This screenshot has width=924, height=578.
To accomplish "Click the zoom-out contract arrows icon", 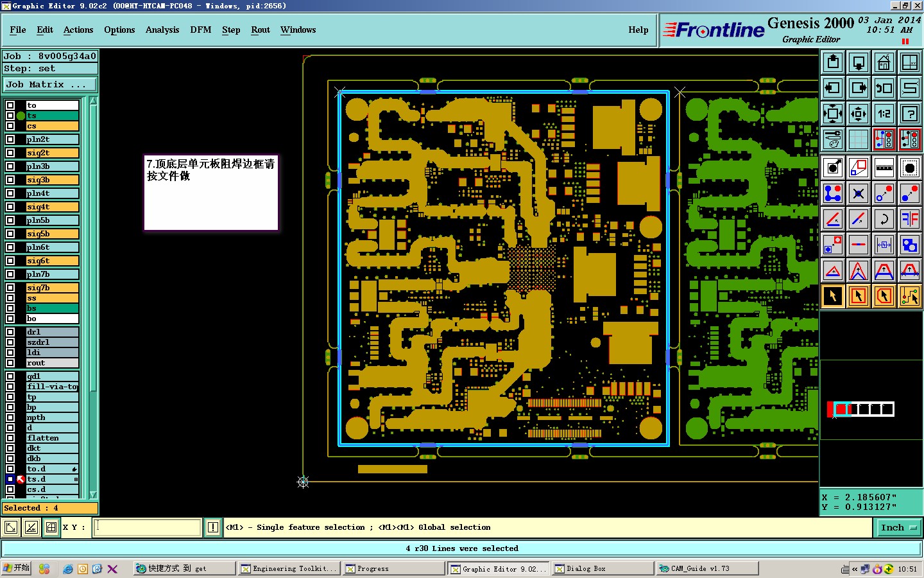I will coord(859,114).
